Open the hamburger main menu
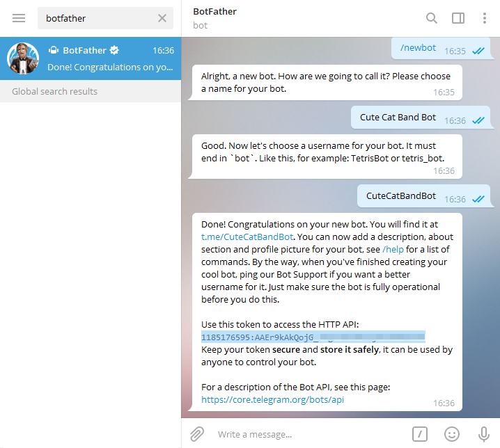This screenshot has width=500, height=448. pyautogui.click(x=19, y=18)
